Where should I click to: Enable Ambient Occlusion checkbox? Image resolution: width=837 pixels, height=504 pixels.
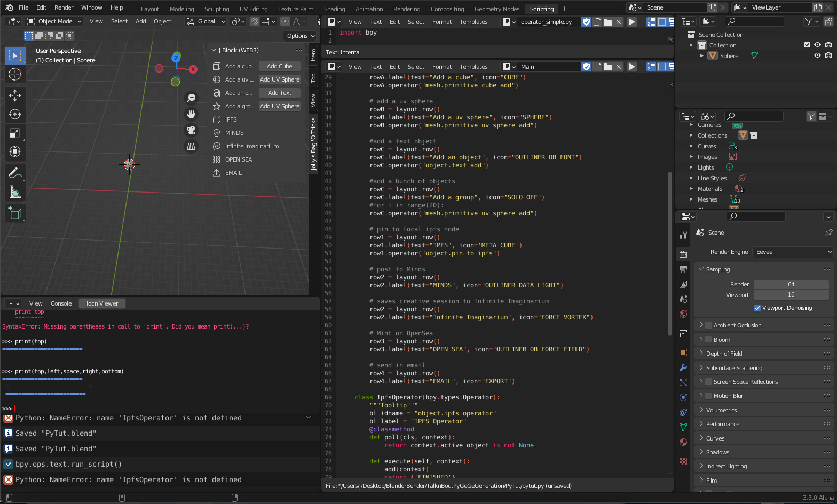(x=709, y=325)
